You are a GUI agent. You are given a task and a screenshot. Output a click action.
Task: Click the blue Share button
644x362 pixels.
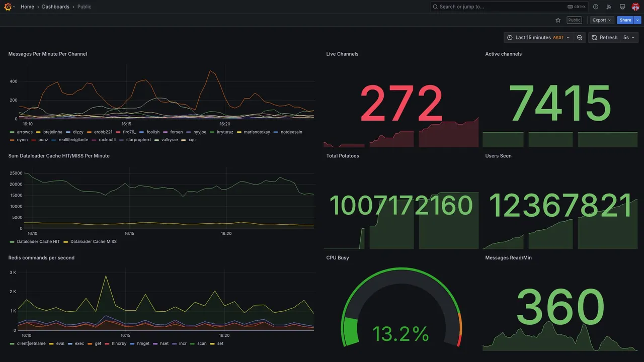(x=625, y=20)
